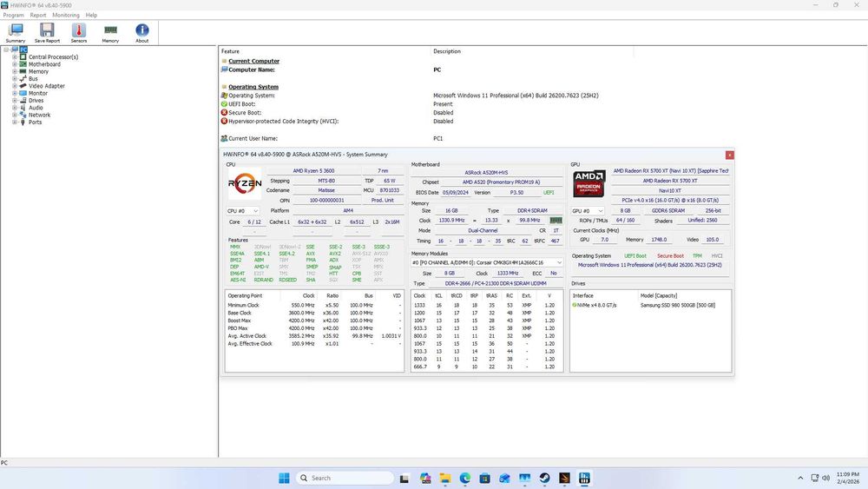Click the Secure Boot red status icon

pyautogui.click(x=224, y=112)
